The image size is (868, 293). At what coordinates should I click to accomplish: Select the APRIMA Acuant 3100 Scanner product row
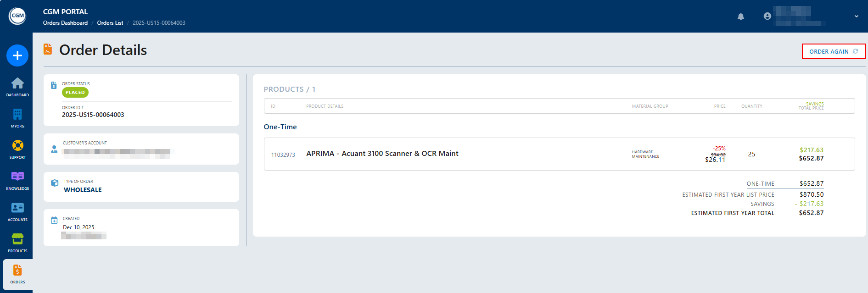(x=382, y=154)
